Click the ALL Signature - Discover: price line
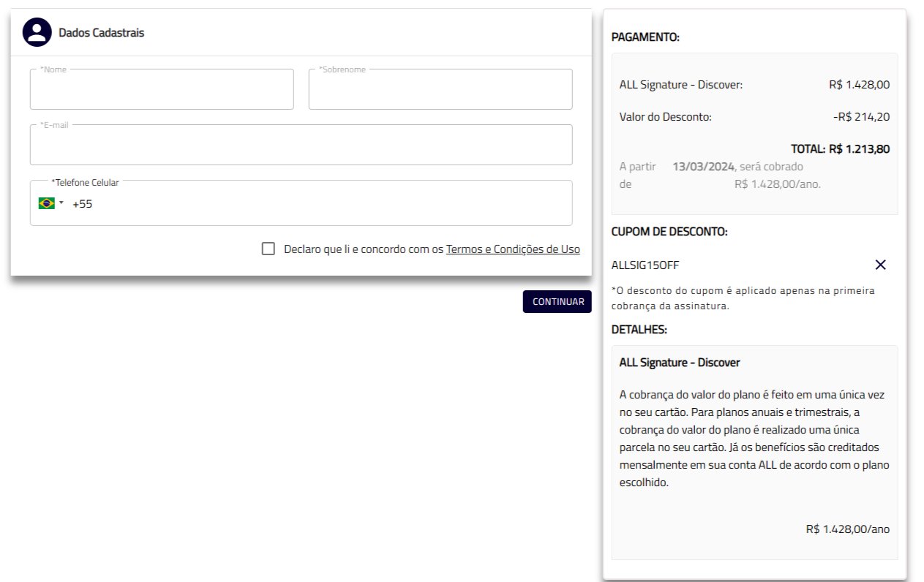 (x=754, y=85)
